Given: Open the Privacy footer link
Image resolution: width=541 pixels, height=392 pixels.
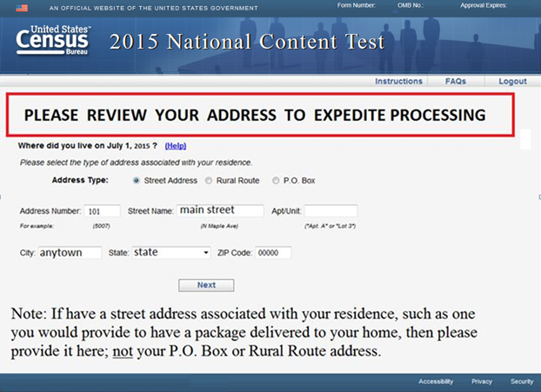Looking at the screenshot, I should click(482, 382).
